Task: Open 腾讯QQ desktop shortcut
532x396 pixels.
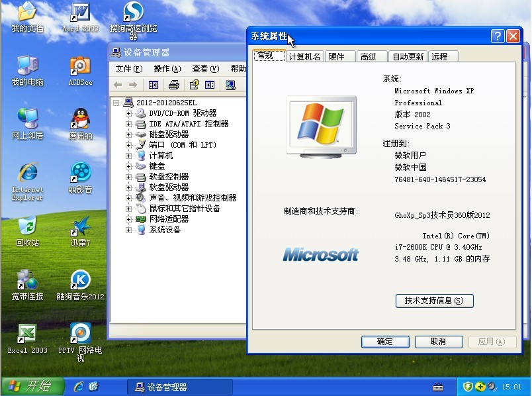Action: (81, 124)
